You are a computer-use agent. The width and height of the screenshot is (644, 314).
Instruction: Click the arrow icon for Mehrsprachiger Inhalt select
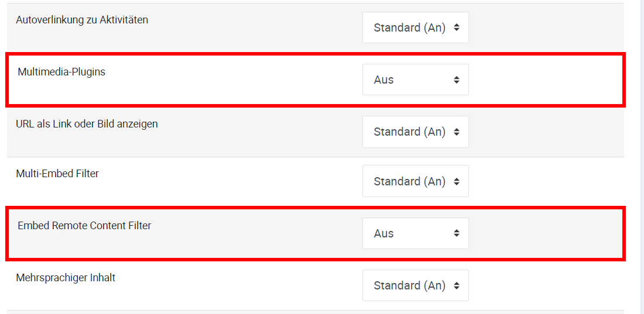[457, 285]
